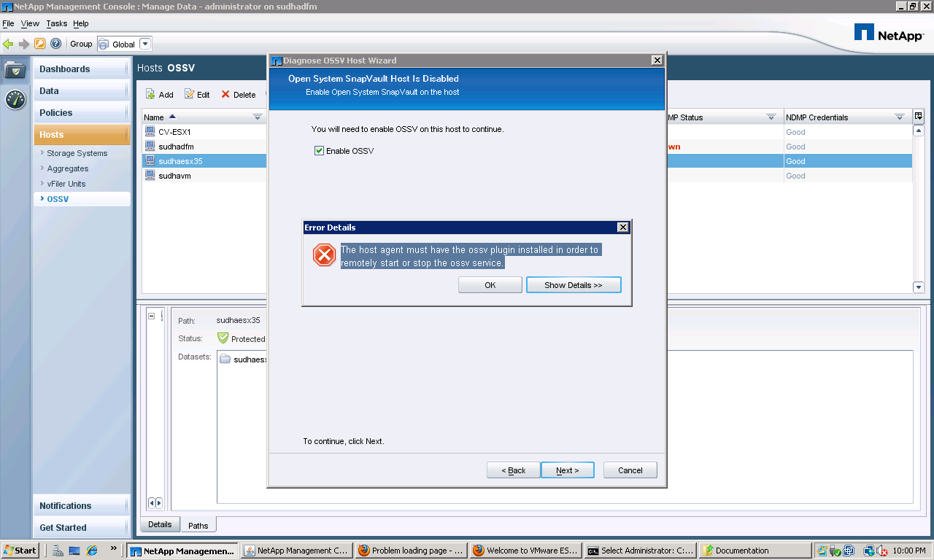Select the sudhavm host icon
The image size is (934, 560).
(150, 176)
